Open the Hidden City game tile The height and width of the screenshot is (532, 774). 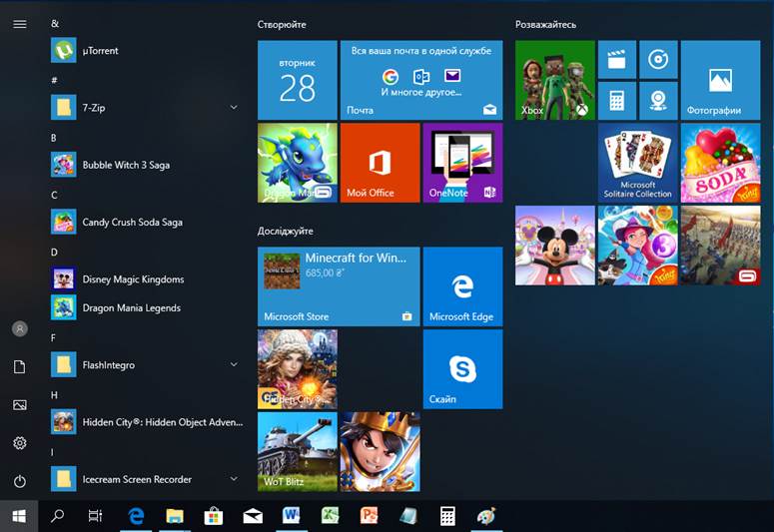298,369
